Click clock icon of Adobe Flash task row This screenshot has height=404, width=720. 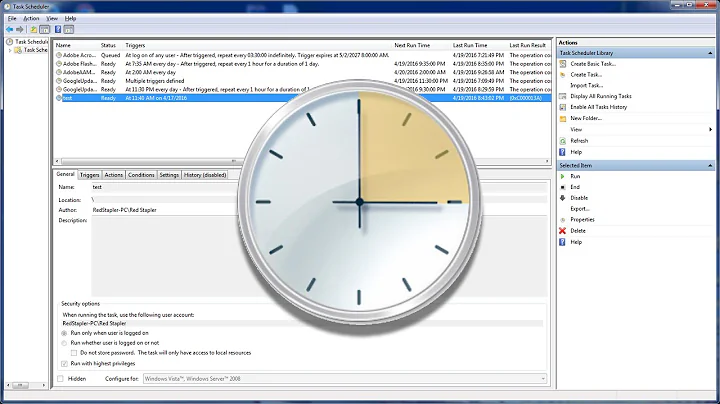pyautogui.click(x=59, y=64)
